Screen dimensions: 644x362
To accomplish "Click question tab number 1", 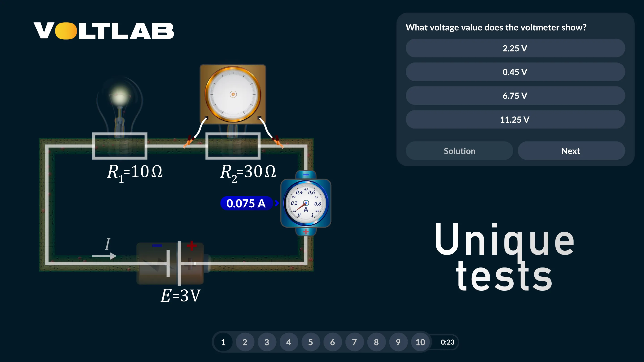I will pos(224,342).
